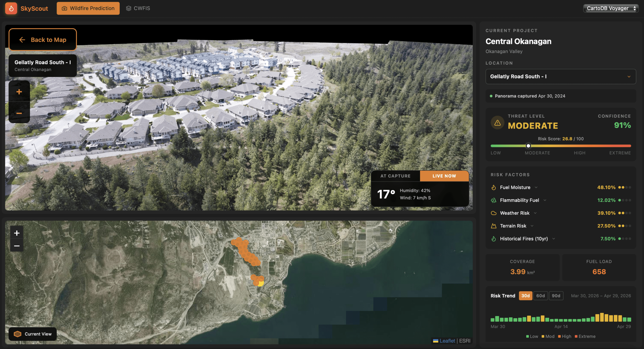
Task: Click the Weather Risk cloud icon
Action: click(x=494, y=213)
